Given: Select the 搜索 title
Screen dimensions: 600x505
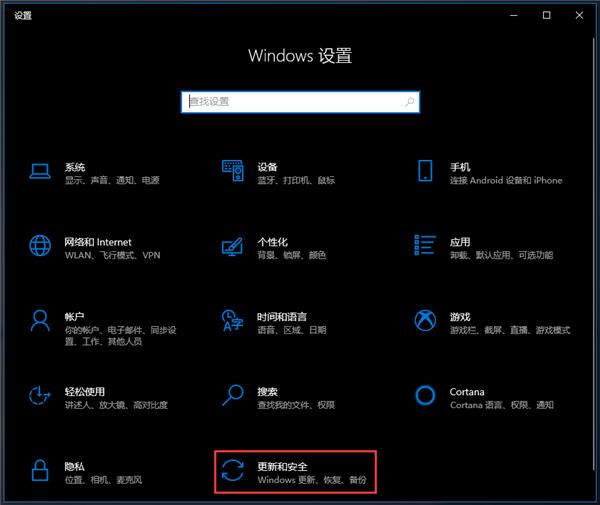Looking at the screenshot, I should [x=267, y=392].
